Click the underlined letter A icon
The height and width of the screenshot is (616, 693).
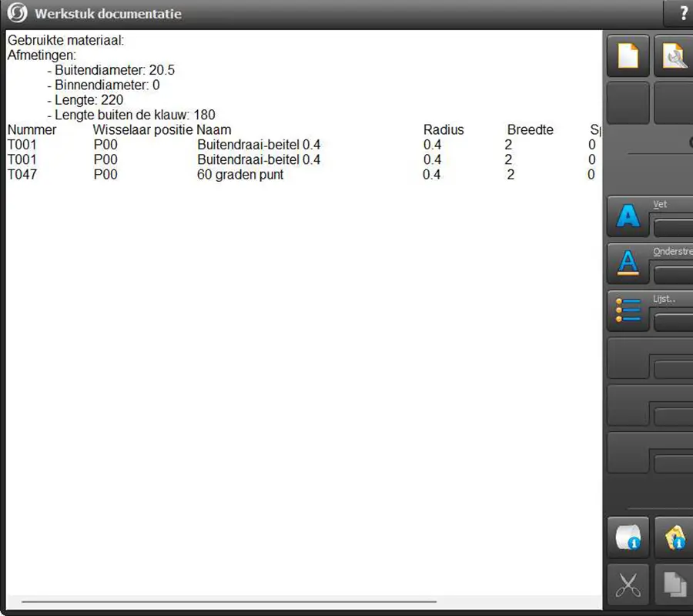point(628,263)
